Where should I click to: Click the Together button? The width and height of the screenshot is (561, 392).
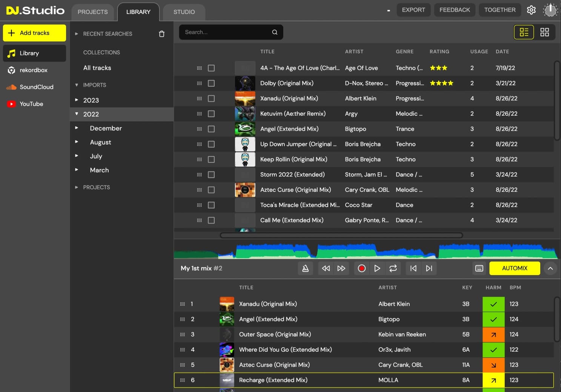pyautogui.click(x=500, y=10)
